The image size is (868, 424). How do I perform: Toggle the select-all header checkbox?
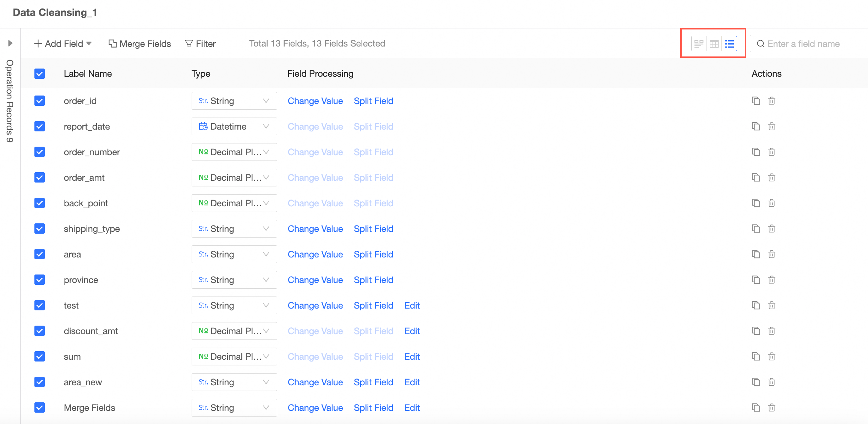[39, 74]
